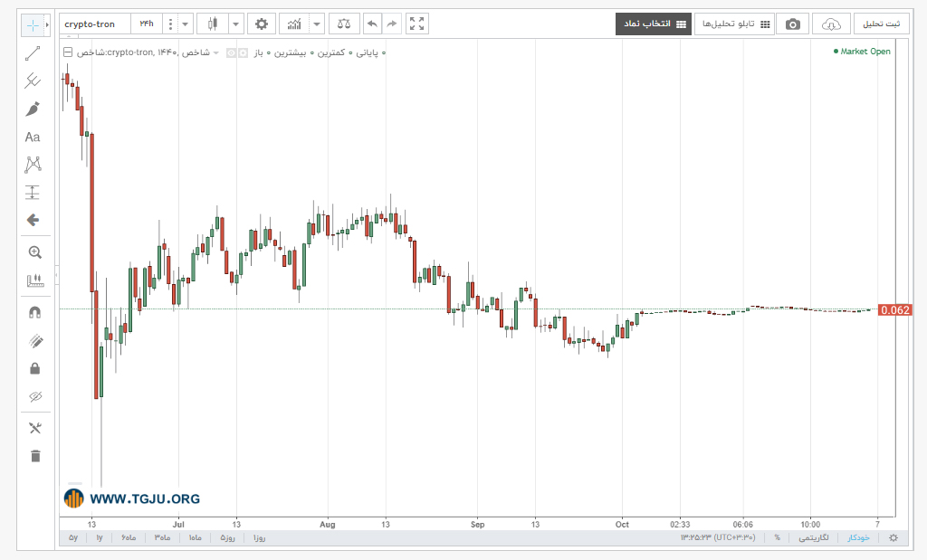
Task: Toggle logarithmic scale (لگاریتمی)
Action: [x=814, y=537]
